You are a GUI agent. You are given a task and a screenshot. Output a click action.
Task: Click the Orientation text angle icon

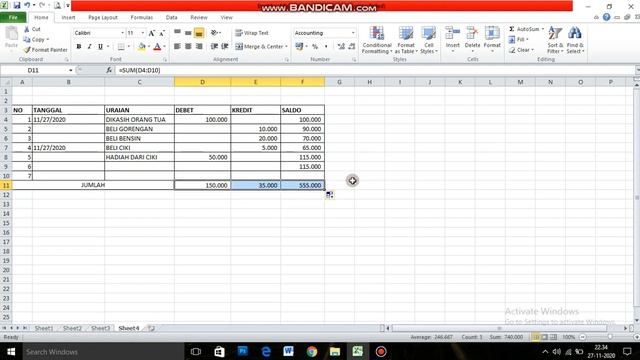(215, 33)
